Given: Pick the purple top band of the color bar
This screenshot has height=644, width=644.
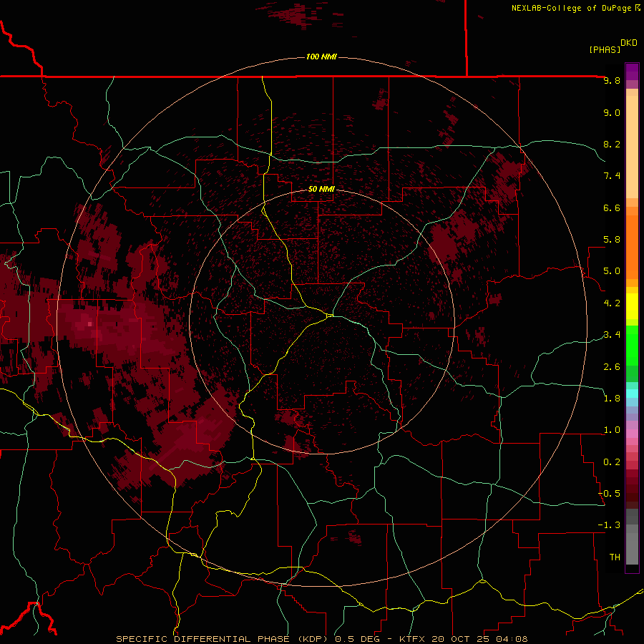Looking at the screenshot, I should point(632,72).
